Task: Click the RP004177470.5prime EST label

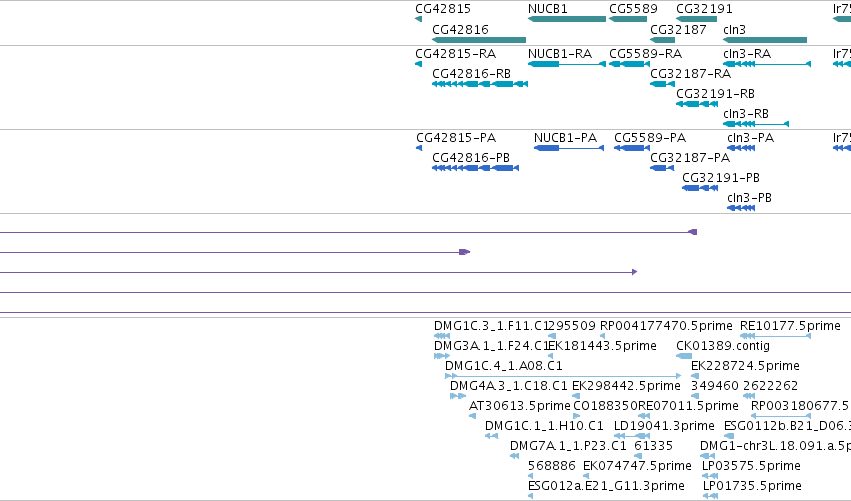Action: 666,326
